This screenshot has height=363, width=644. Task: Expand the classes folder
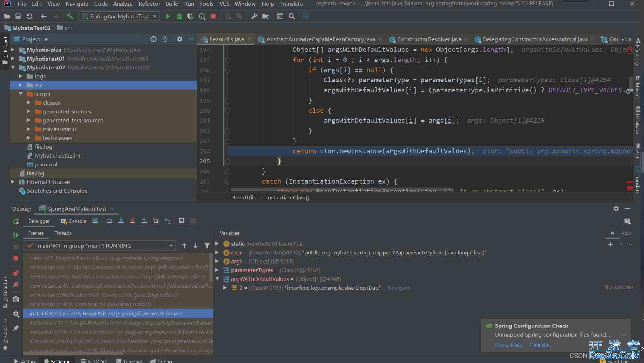pyautogui.click(x=29, y=103)
